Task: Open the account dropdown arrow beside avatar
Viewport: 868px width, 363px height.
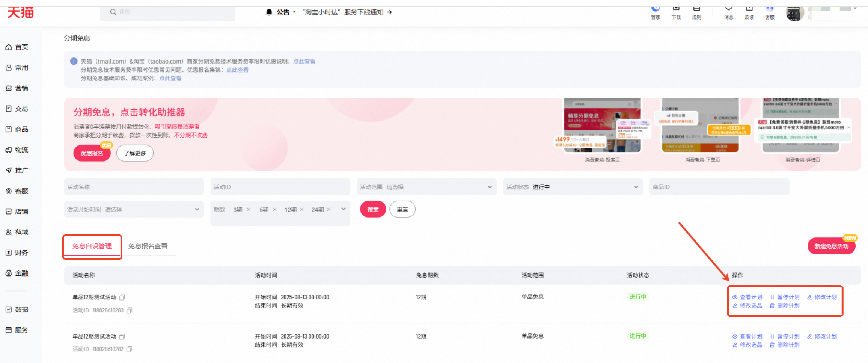Action: pos(855,8)
